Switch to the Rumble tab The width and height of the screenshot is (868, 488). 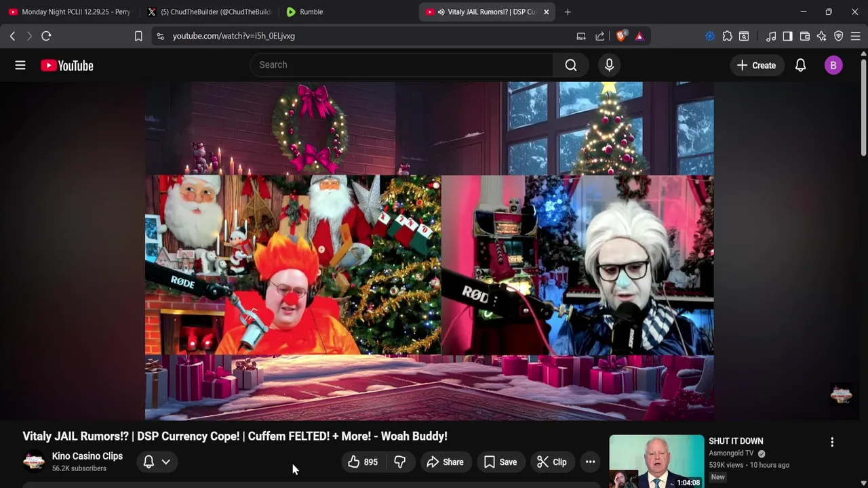click(346, 12)
